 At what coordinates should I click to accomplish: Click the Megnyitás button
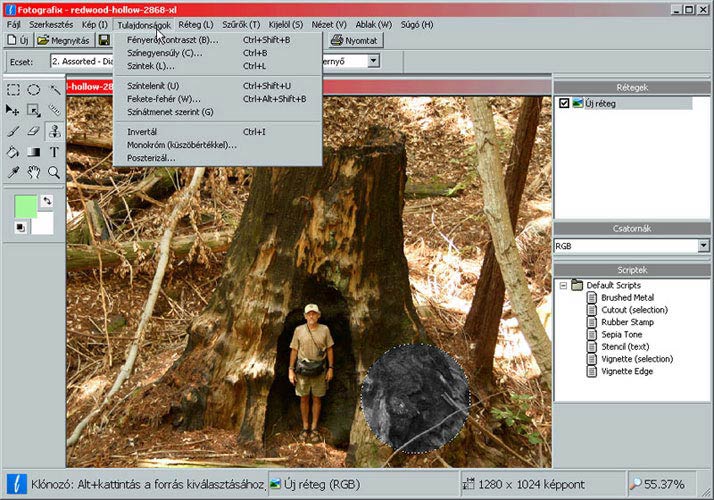coord(64,41)
